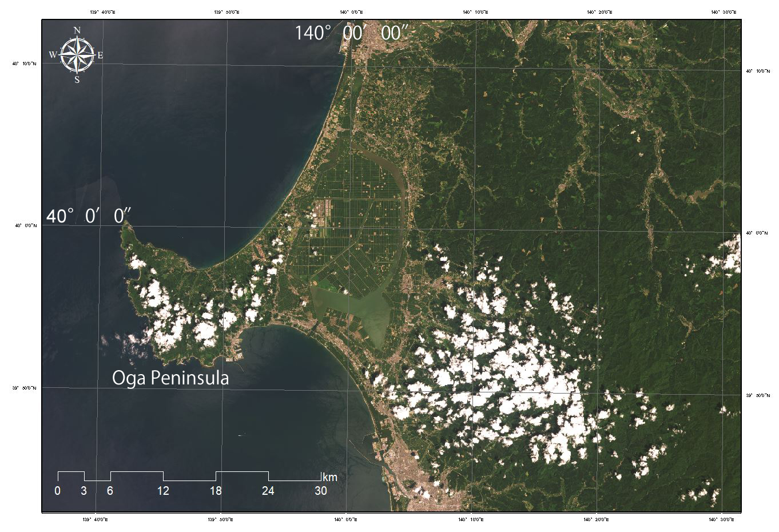The height and width of the screenshot is (532, 779).
Task: Click the 3 label on the scale bar
Action: [84, 491]
